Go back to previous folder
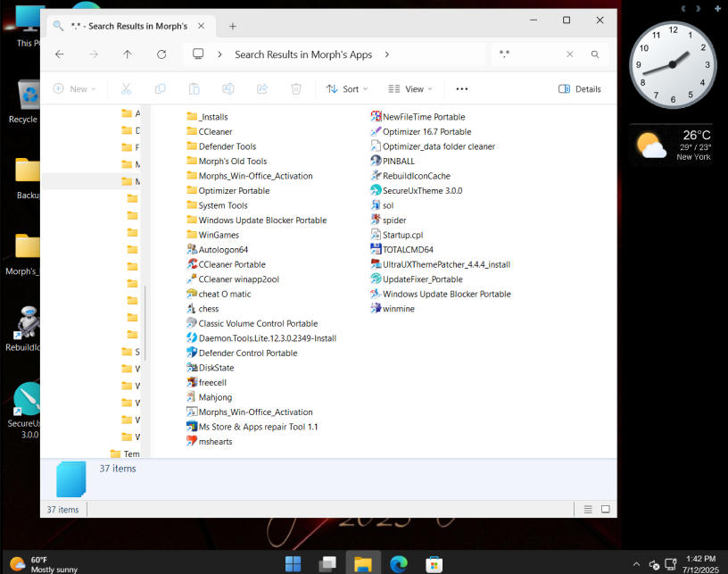The width and height of the screenshot is (728, 574). point(60,54)
